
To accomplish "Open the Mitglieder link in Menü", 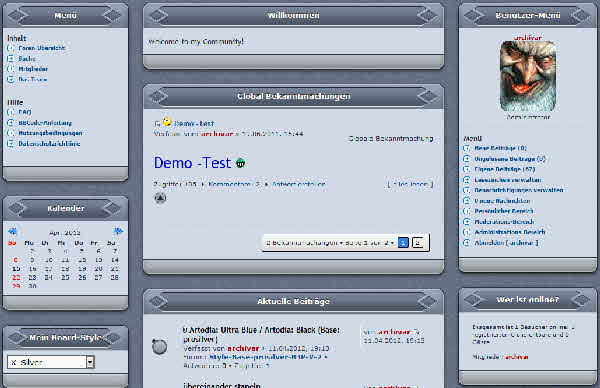I will tap(33, 69).
